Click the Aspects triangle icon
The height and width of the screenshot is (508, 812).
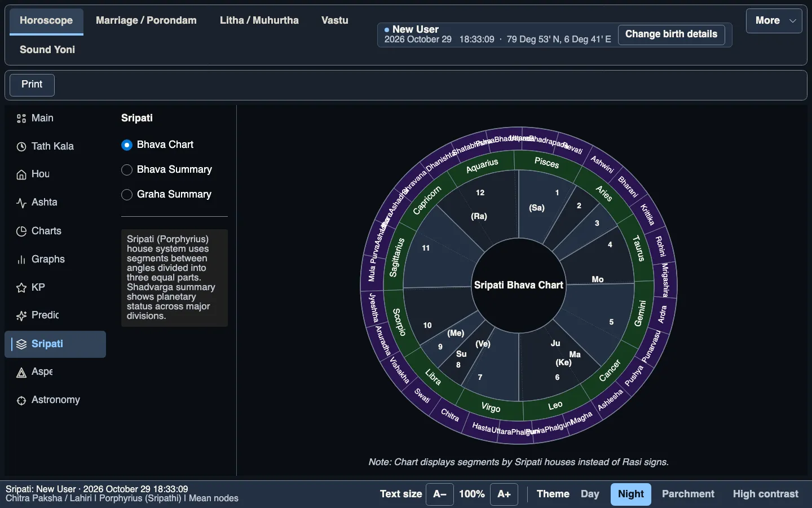click(x=21, y=373)
